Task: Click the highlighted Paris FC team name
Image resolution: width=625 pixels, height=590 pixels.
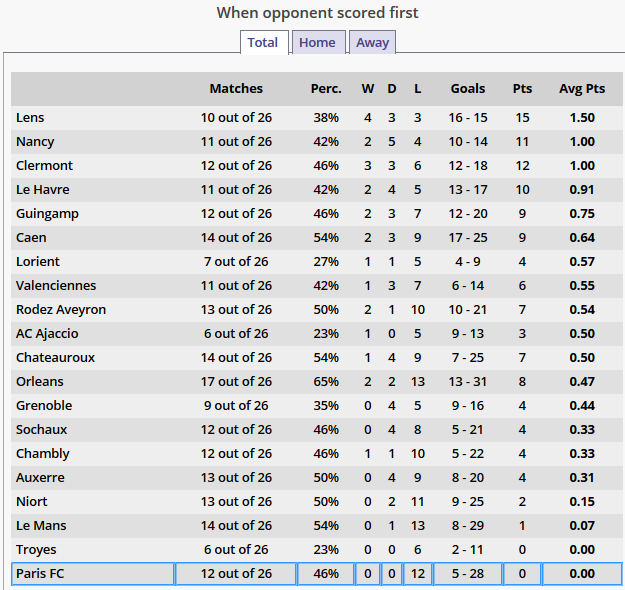Action: coord(39,574)
